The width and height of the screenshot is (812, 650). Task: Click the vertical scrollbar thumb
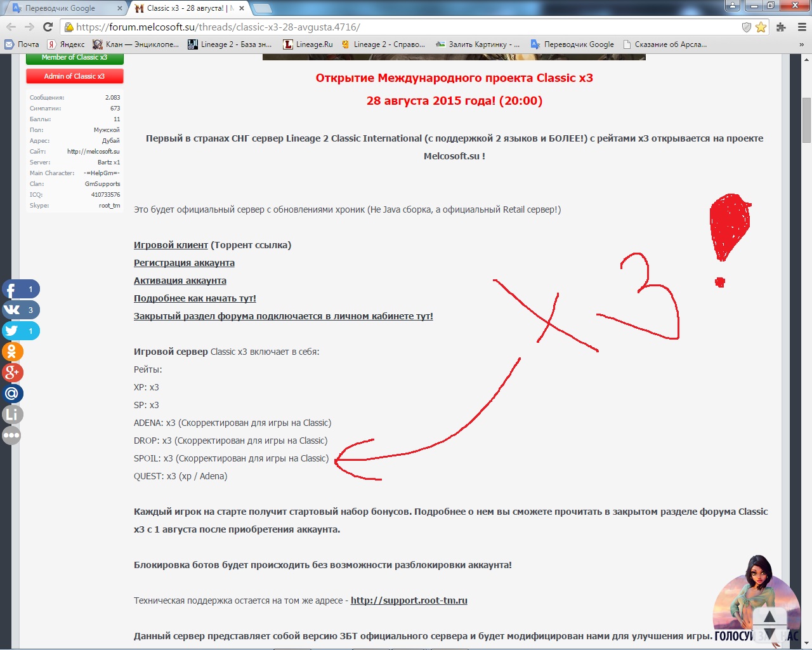click(x=806, y=121)
